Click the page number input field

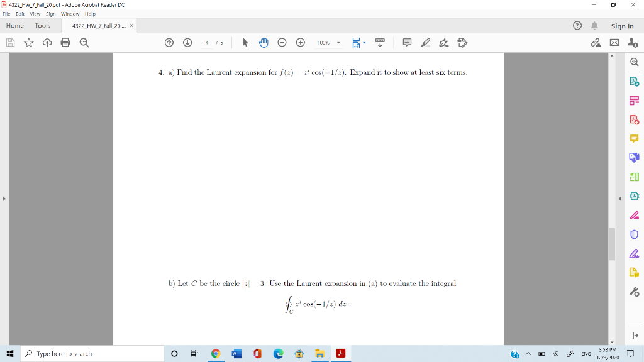coord(206,42)
